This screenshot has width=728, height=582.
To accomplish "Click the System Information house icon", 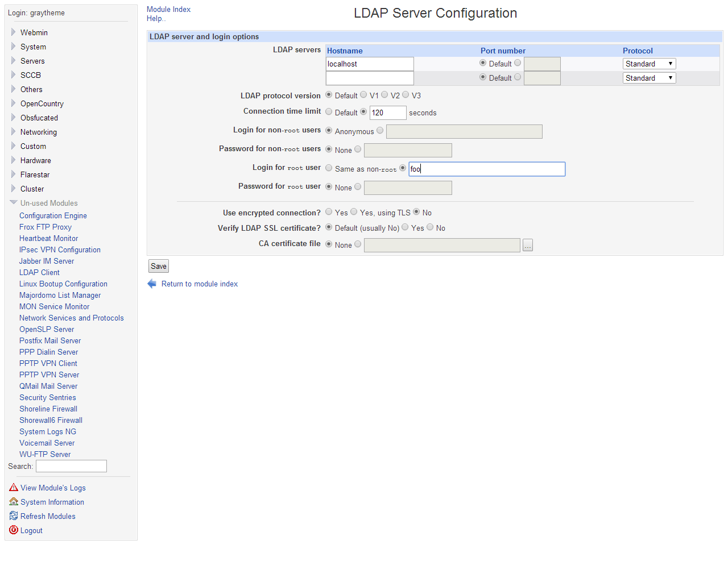I will tap(14, 502).
